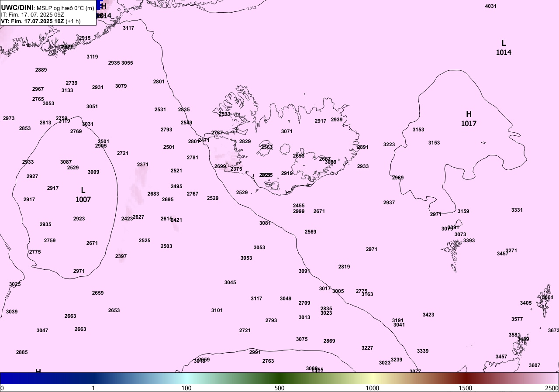Click the IT initial time line in legend
The height and width of the screenshot is (392, 559).
click(33, 14)
